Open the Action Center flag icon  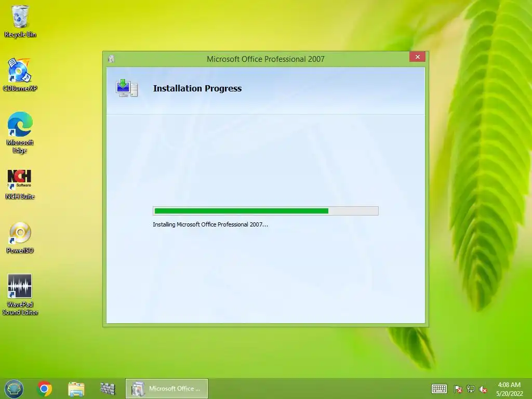458,389
